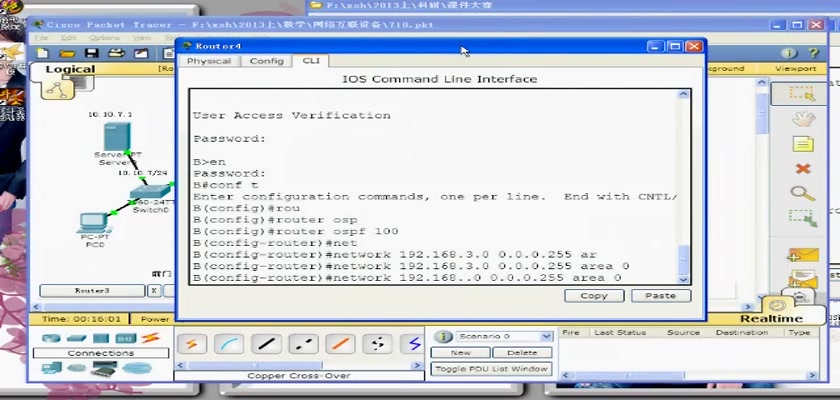Image resolution: width=840 pixels, height=400 pixels.
Task: Toggle PDU List Window
Action: [x=491, y=369]
